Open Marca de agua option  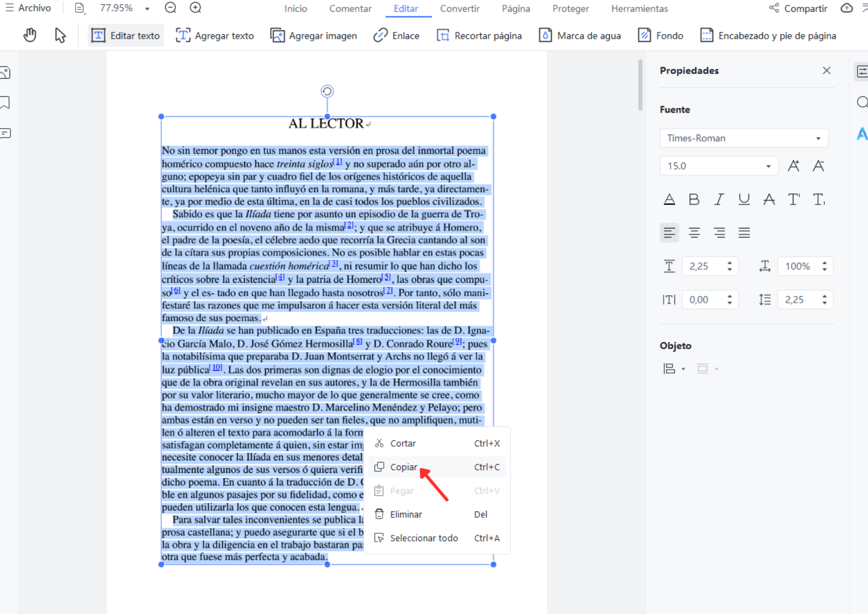[x=580, y=36]
